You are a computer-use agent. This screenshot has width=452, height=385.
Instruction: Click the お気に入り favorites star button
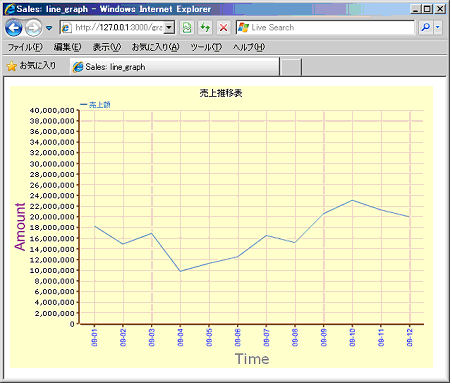pyautogui.click(x=31, y=66)
